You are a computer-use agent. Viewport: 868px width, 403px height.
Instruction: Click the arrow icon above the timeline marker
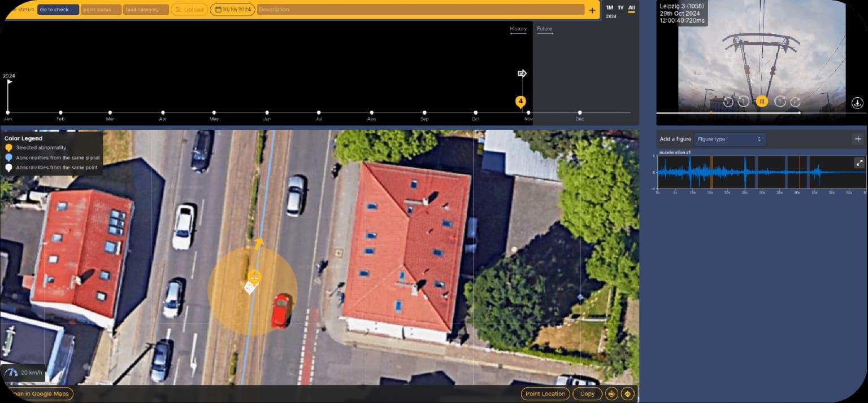(x=522, y=73)
